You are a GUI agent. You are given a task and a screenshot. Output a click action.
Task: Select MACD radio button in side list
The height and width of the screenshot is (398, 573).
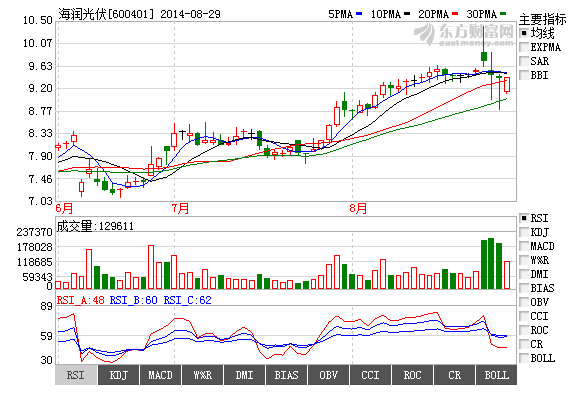(524, 246)
